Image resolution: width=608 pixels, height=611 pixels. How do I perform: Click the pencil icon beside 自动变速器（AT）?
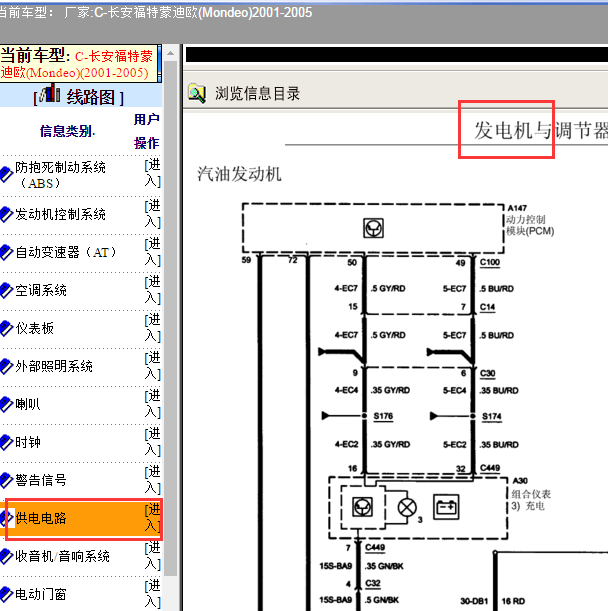(6, 253)
